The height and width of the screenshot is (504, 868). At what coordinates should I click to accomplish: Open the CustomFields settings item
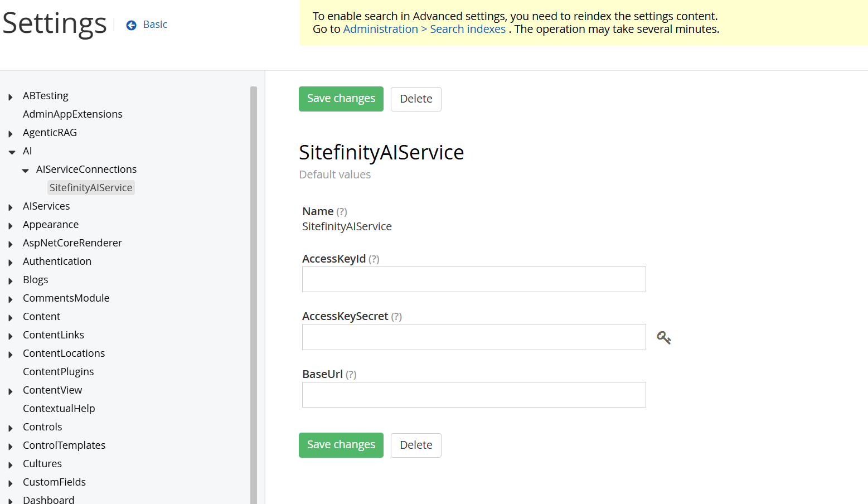pos(55,482)
